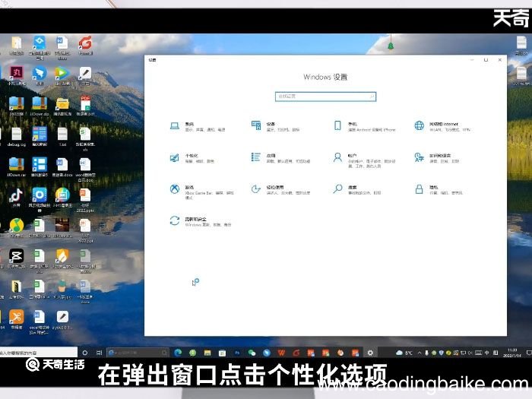Select the Settings gear on the taskbar
This screenshot has height=399, width=532.
point(370,353)
